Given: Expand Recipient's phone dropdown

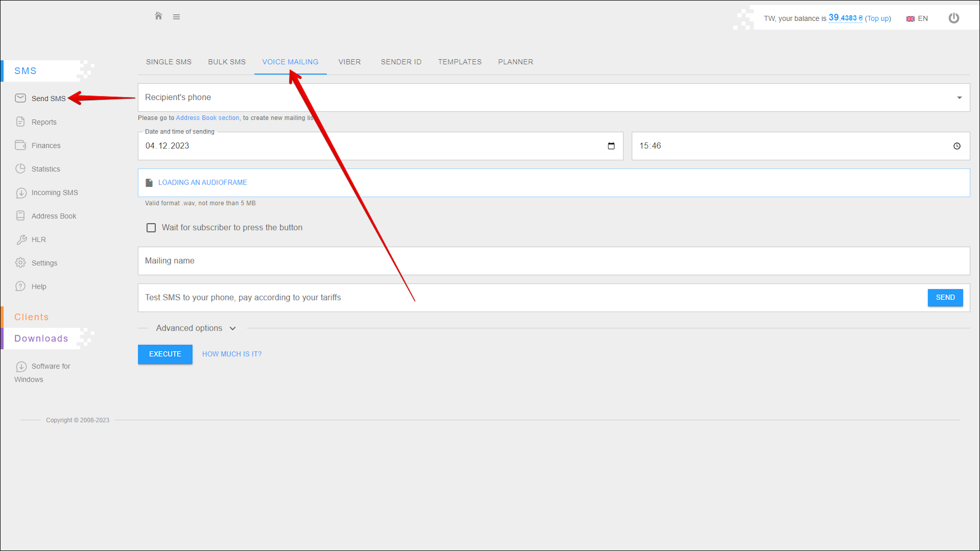Looking at the screenshot, I should [959, 97].
